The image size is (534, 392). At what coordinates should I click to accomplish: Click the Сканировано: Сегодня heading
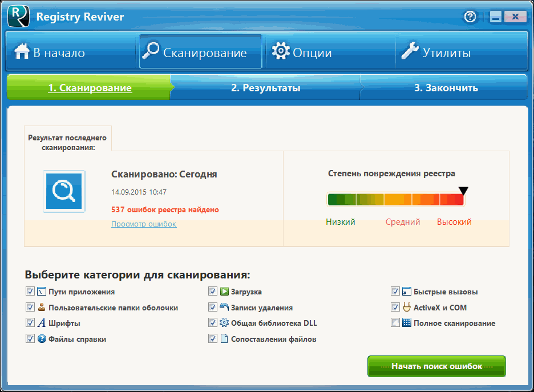[164, 174]
